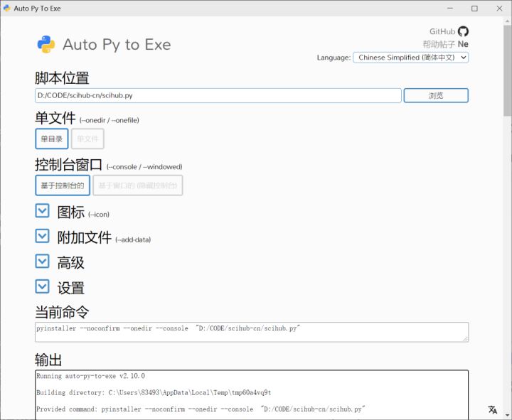512x420 pixels.
Task: Click 'Running auto-py-to-exe v2.10.0' output line
Action: point(91,376)
